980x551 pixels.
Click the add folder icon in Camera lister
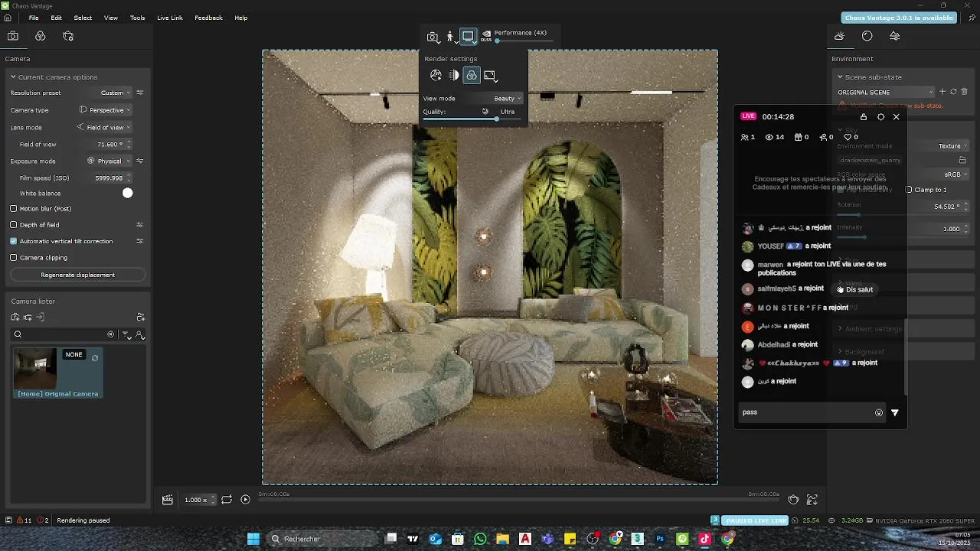click(141, 317)
